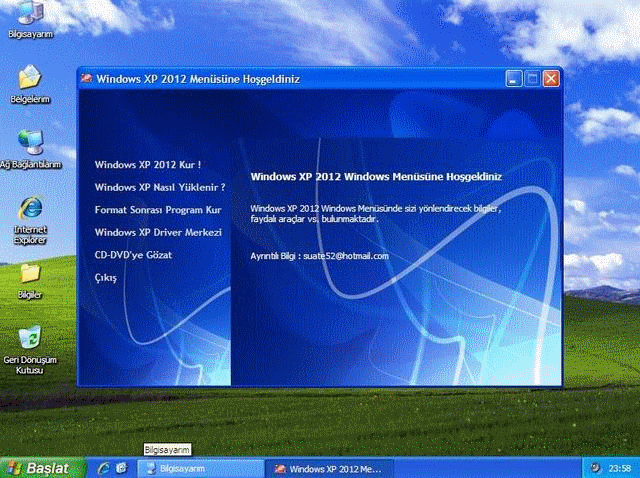Open Windows XP Nasıl Yüklenir ? entry
Image resolution: width=640 pixels, height=478 pixels.
160,187
